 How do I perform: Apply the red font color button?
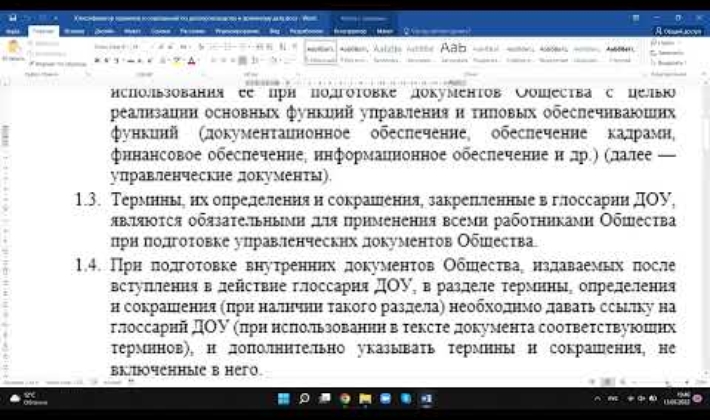pos(192,61)
